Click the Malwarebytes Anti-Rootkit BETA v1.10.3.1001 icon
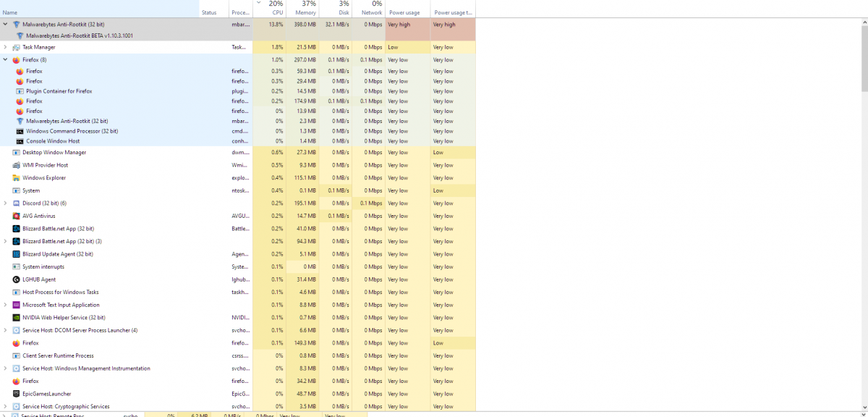This screenshot has height=417, width=868. [x=20, y=35]
